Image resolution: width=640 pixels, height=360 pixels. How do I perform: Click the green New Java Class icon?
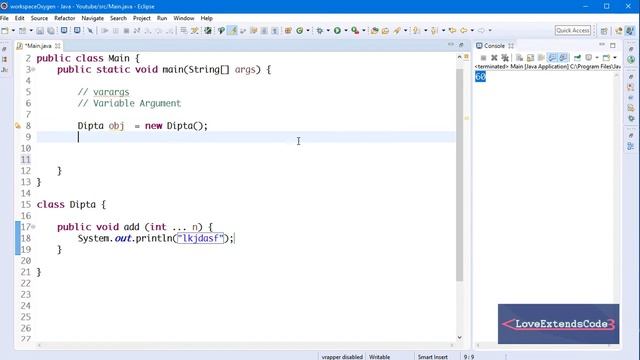(300, 31)
